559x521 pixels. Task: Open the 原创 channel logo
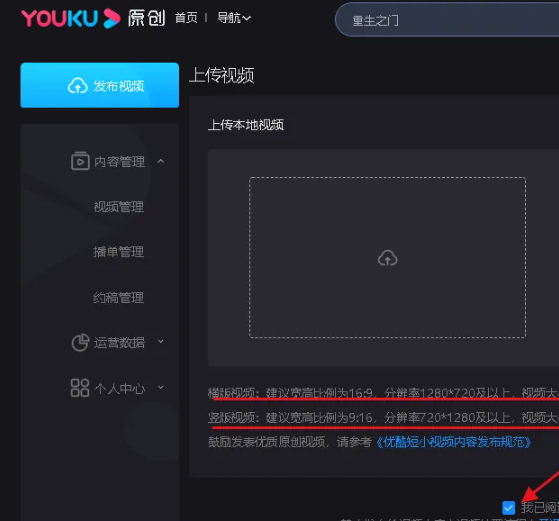click(x=147, y=18)
